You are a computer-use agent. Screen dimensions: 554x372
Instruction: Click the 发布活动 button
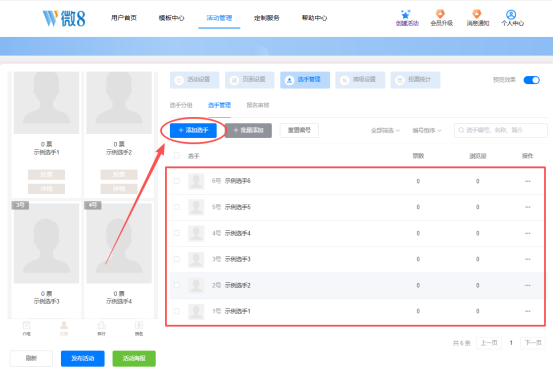coord(83,358)
